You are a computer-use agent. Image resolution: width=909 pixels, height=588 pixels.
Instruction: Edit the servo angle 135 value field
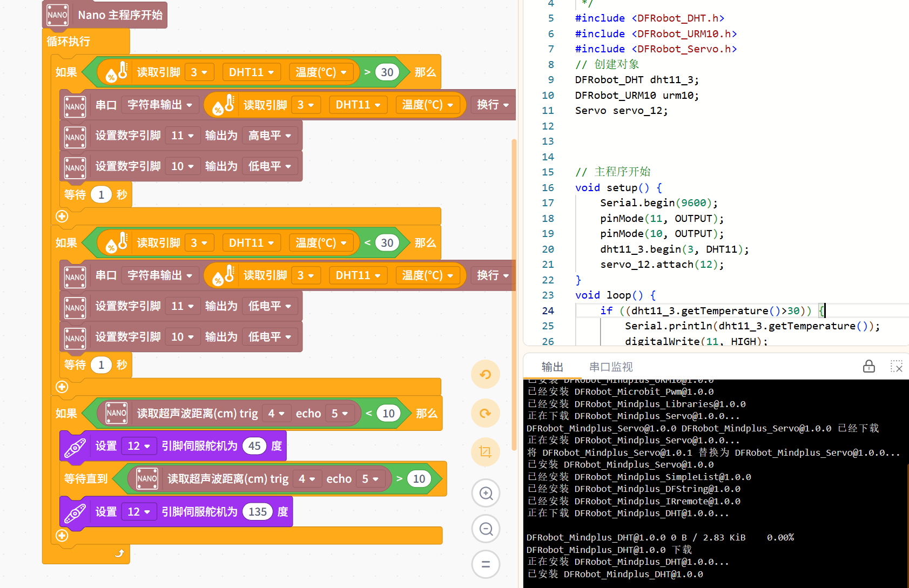point(258,512)
